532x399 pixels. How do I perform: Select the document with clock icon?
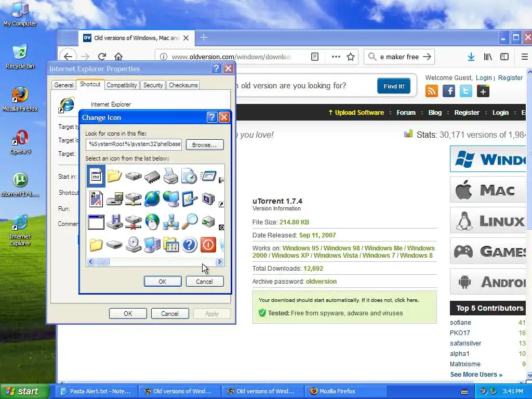pos(189,176)
